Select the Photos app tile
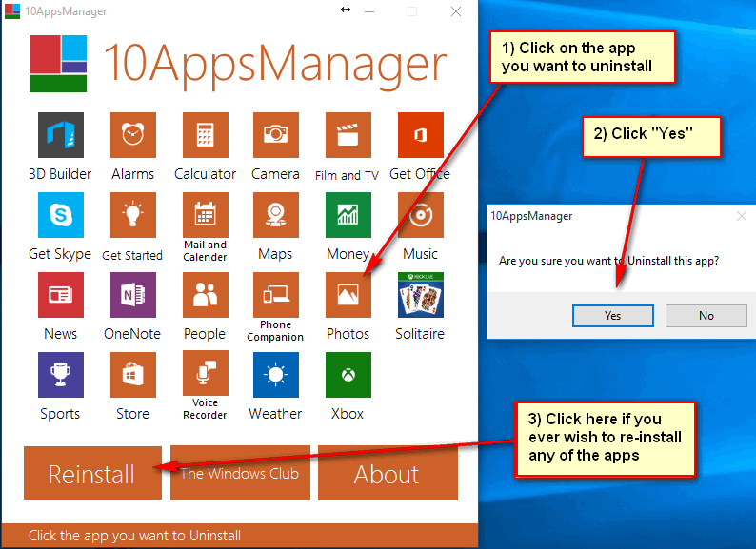Screen dimensions: 756x549 pos(348,295)
